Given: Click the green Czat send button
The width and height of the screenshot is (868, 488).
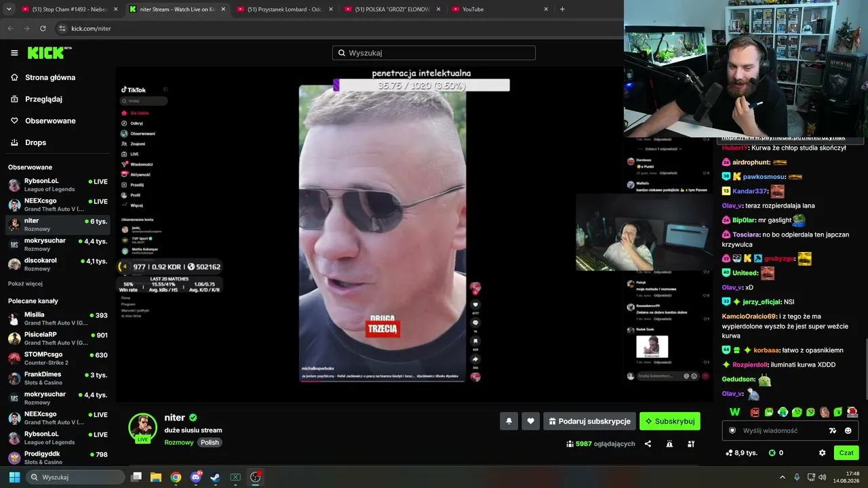Looking at the screenshot, I should coord(846,453).
